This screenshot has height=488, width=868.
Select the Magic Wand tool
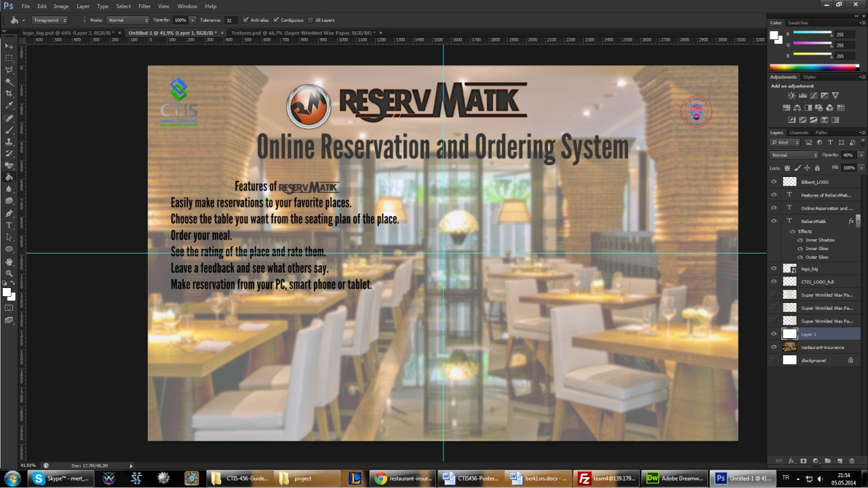[9, 81]
